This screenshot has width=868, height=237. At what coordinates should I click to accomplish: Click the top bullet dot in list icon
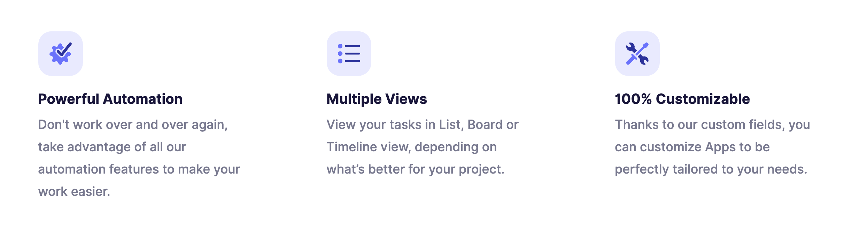[x=340, y=46]
